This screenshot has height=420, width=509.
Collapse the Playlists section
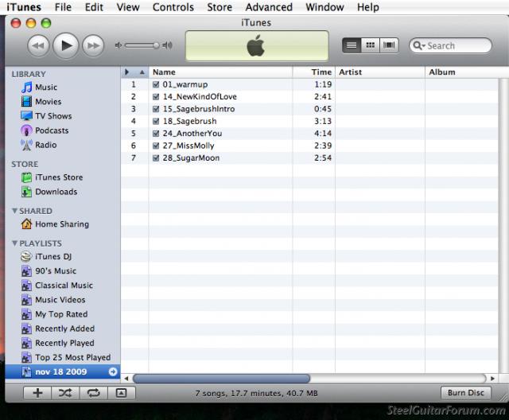[14, 243]
